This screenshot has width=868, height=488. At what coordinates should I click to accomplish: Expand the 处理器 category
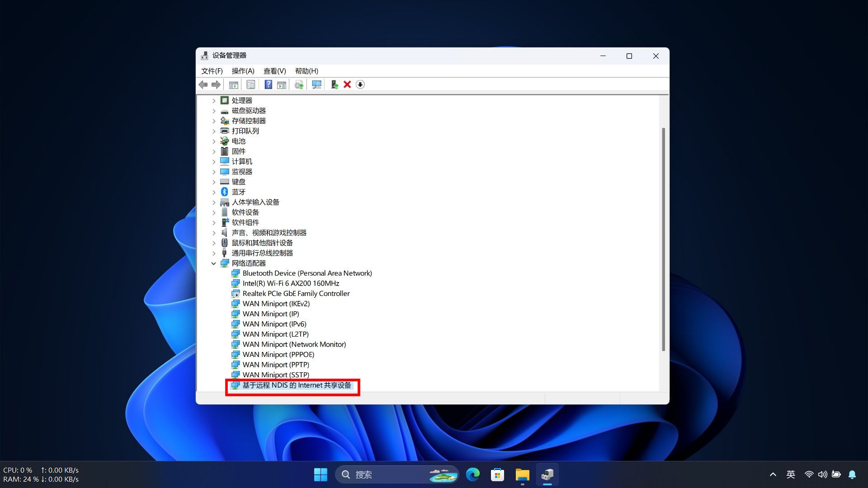214,101
